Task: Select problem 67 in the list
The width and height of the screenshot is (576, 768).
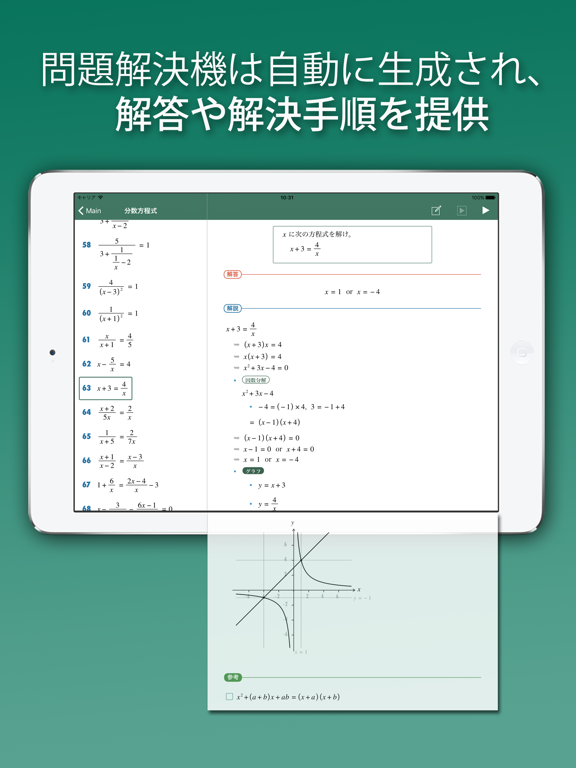Action: (x=120, y=484)
